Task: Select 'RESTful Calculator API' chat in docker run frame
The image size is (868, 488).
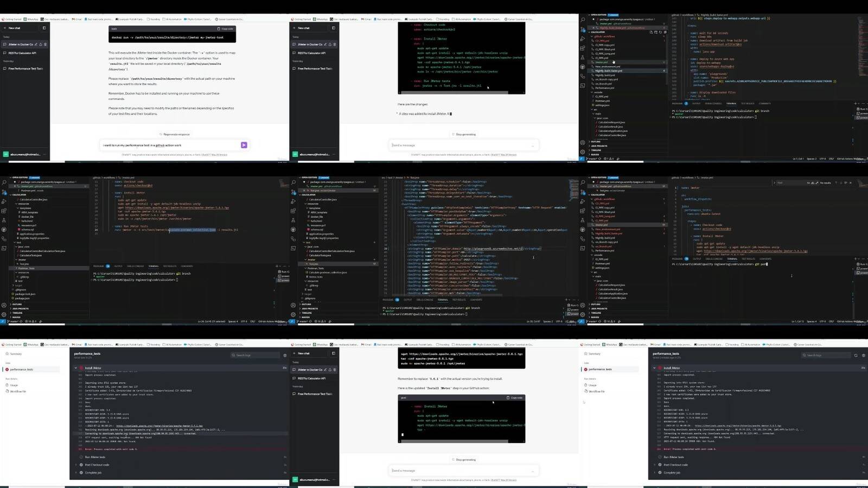Action: pos(25,53)
